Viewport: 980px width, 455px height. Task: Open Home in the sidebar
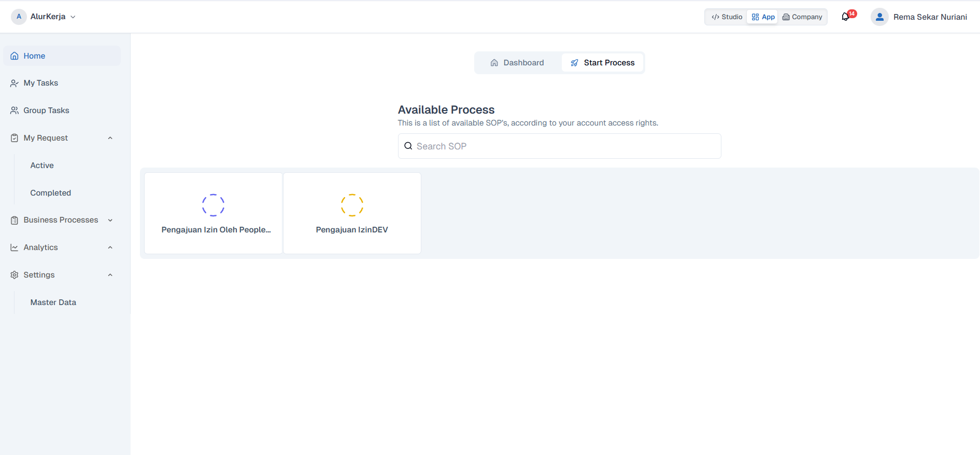tap(62, 56)
